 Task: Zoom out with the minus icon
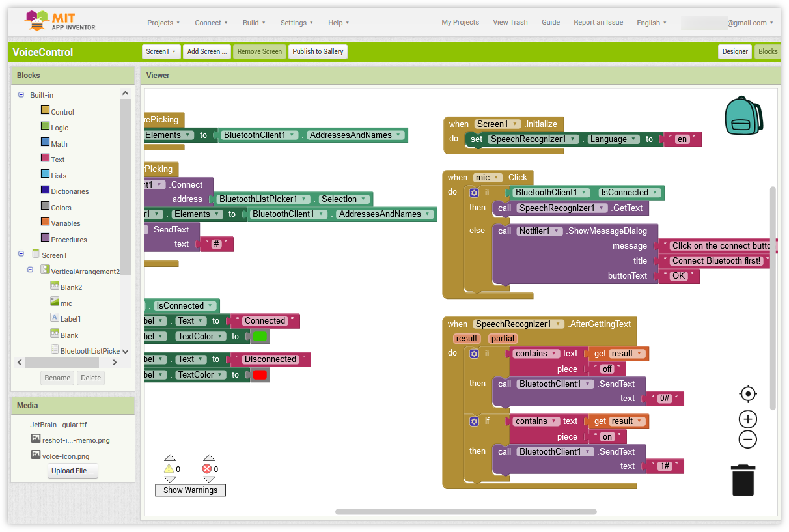(748, 440)
